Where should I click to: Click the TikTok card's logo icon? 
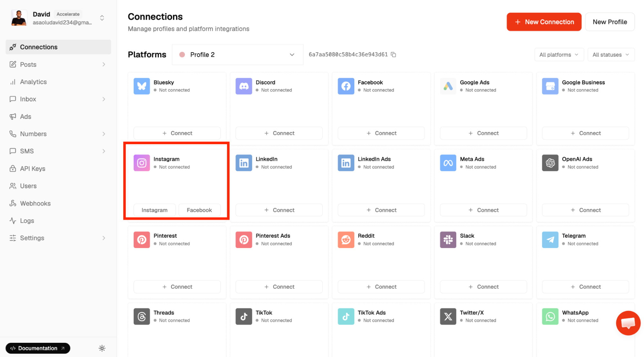tap(244, 316)
